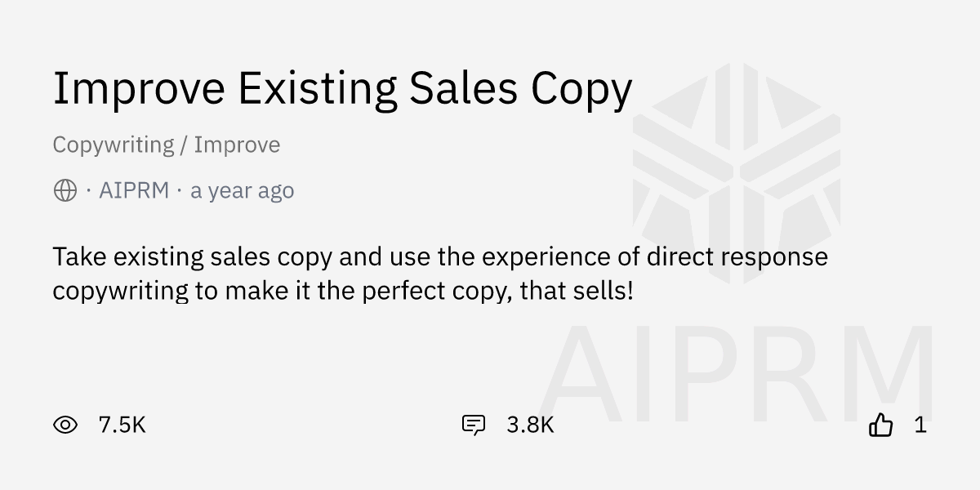The image size is (980, 490).
Task: Click the hexagonal AIPRM watermark logo
Action: coord(736,173)
